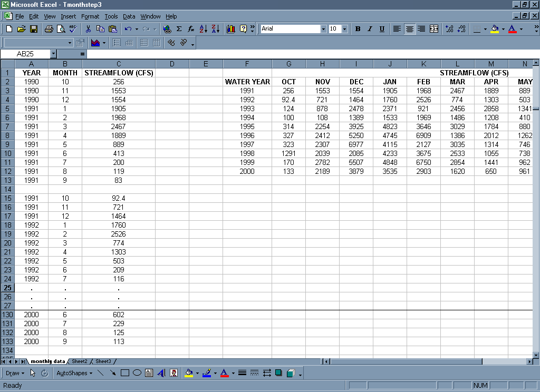Screen dimensions: 540x392
Task: Open the Data menu
Action: pyautogui.click(x=129, y=16)
